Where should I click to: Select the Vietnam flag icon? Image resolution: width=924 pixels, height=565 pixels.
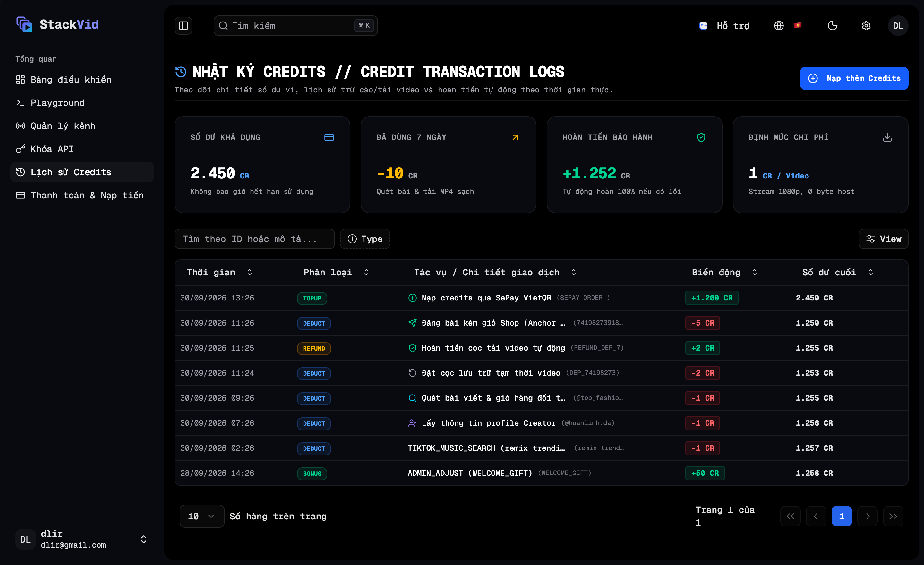click(798, 25)
